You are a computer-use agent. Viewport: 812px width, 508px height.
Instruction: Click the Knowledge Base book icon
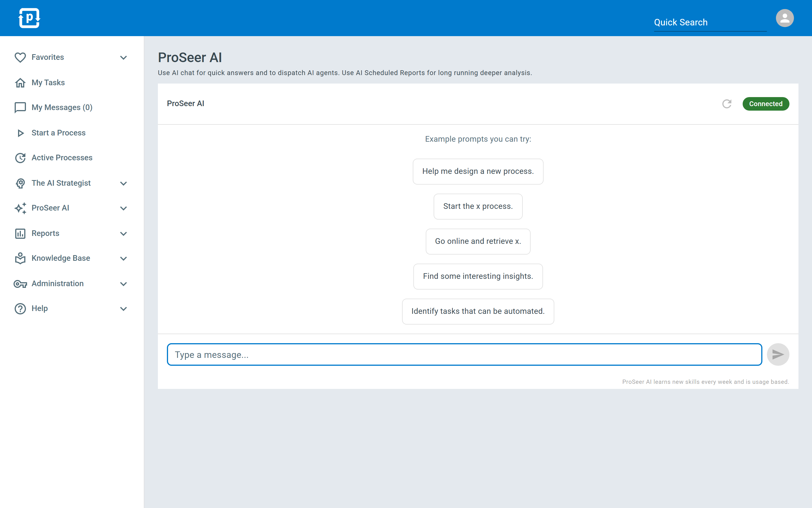click(x=20, y=258)
